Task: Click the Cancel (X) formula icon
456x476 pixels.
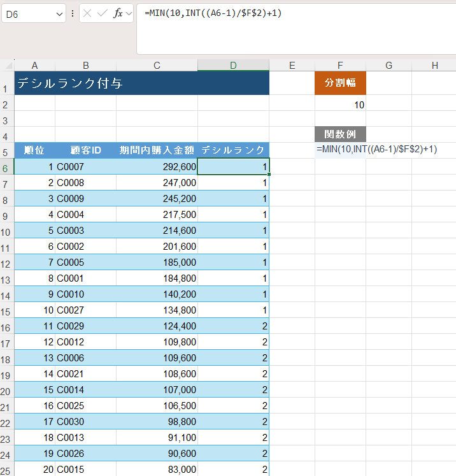Action: pos(87,13)
